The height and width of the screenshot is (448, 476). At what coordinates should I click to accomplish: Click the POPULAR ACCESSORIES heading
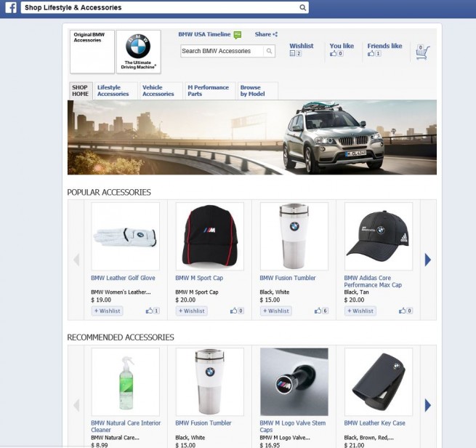pyautogui.click(x=109, y=192)
